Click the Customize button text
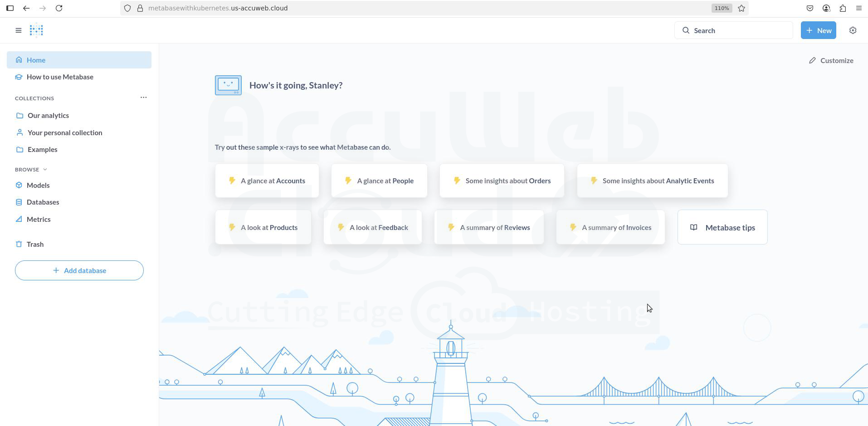The image size is (868, 426). pos(837,60)
